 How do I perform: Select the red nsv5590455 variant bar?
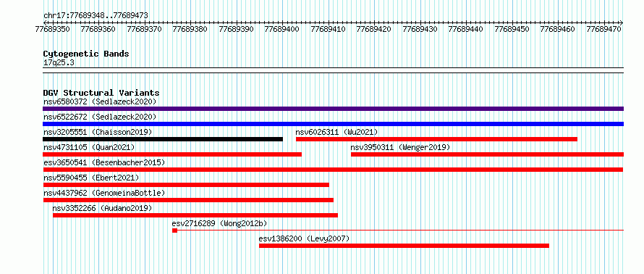pyautogui.click(x=186, y=185)
